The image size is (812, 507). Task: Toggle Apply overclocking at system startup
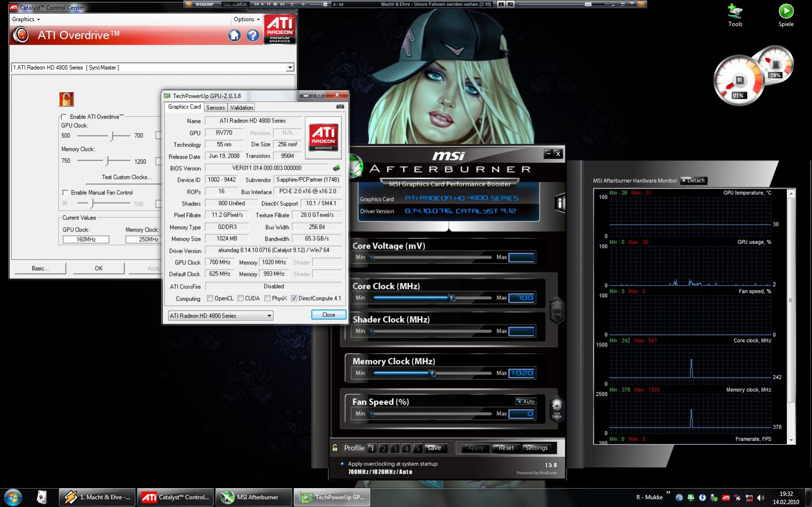(x=342, y=464)
